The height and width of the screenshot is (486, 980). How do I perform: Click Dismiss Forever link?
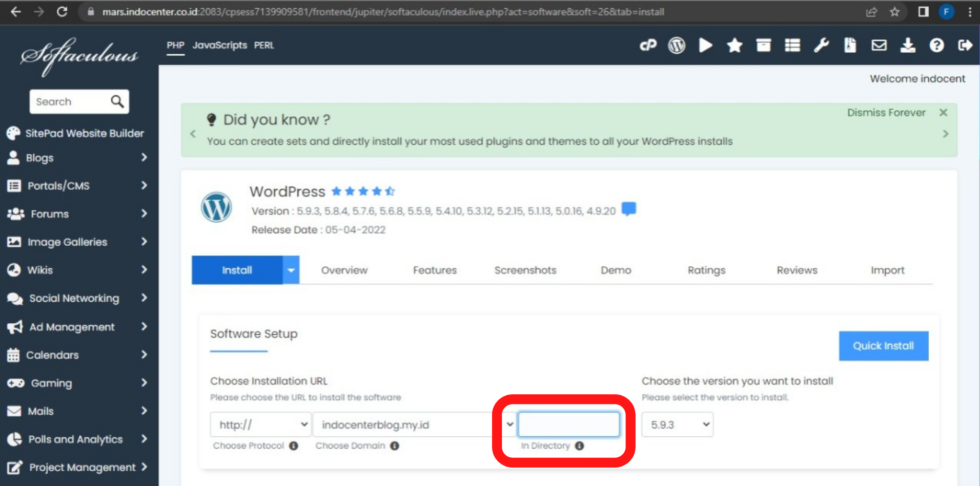click(x=886, y=113)
